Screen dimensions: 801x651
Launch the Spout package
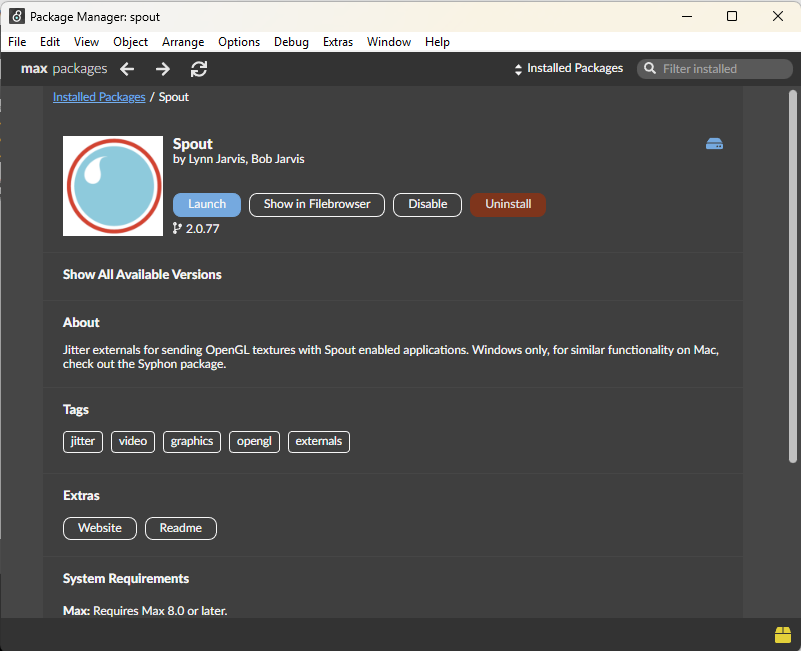point(206,204)
